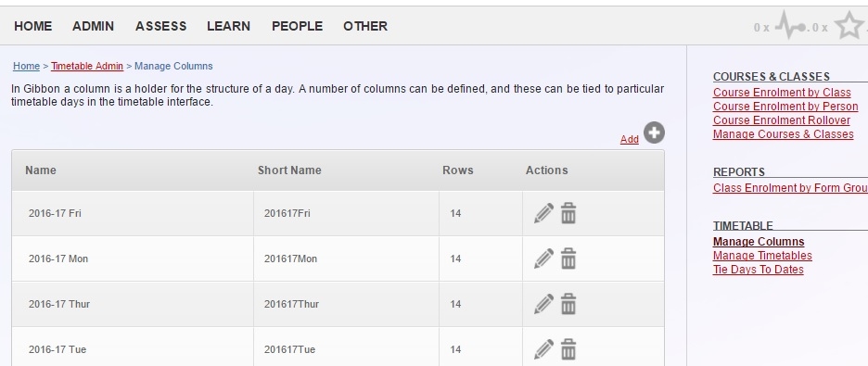Click the activity pulse icon
The width and height of the screenshot is (868, 366).
click(x=790, y=25)
